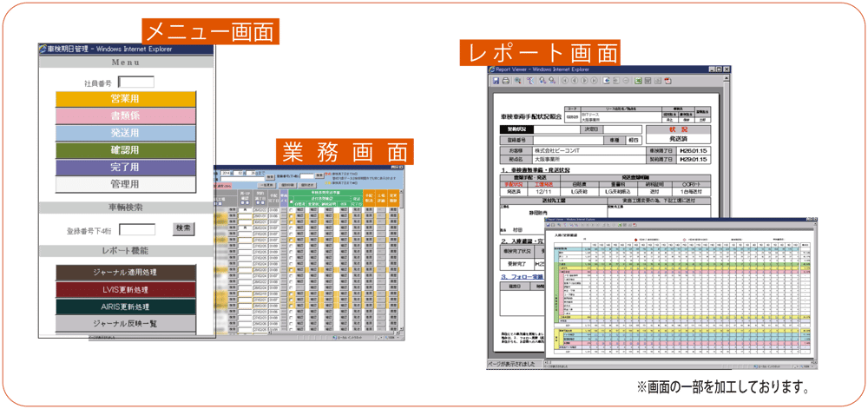868x409 pixels.
Task: Select the green 確認用 menu button
Action: (126, 150)
